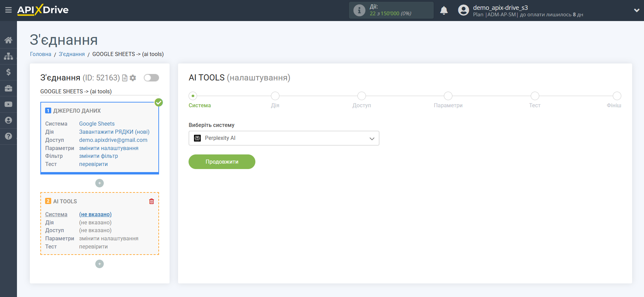Click the Продовжити button

point(222,162)
